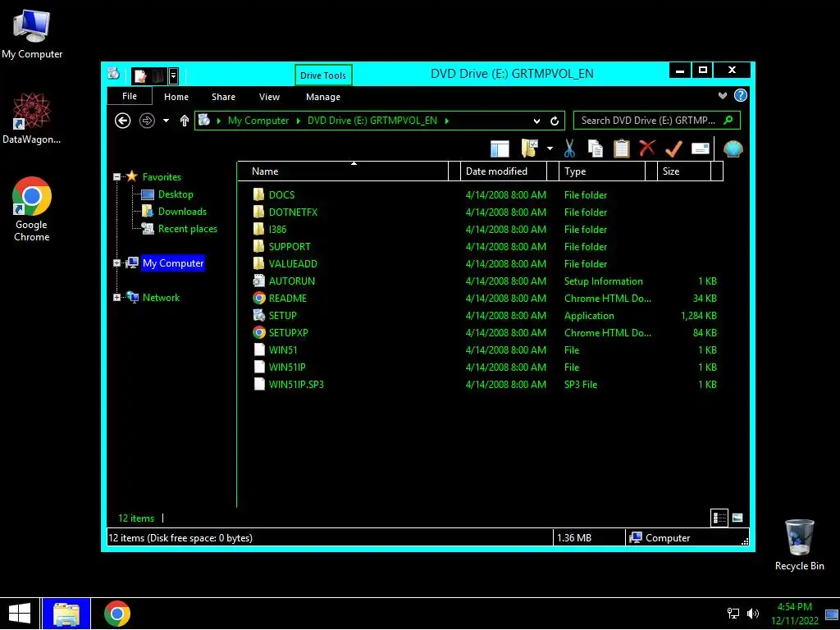Image resolution: width=840 pixels, height=630 pixels.
Task: Select the AUTORUN setup information file
Action: pos(291,281)
